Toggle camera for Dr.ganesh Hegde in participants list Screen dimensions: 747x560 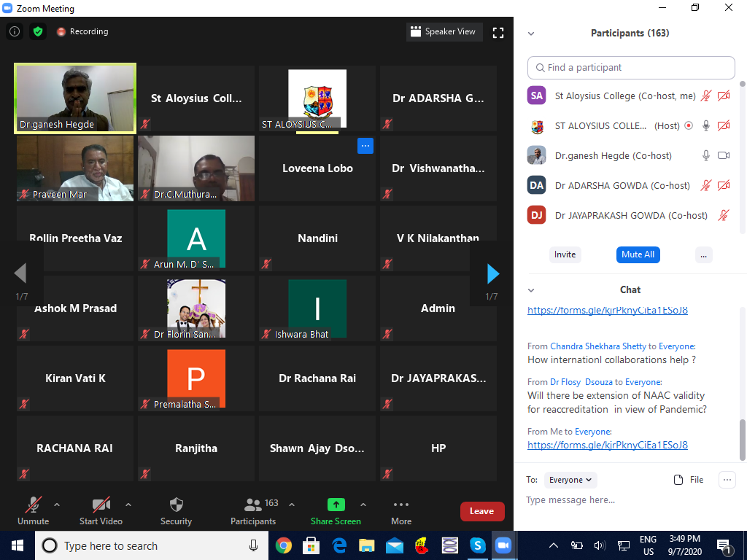point(724,155)
